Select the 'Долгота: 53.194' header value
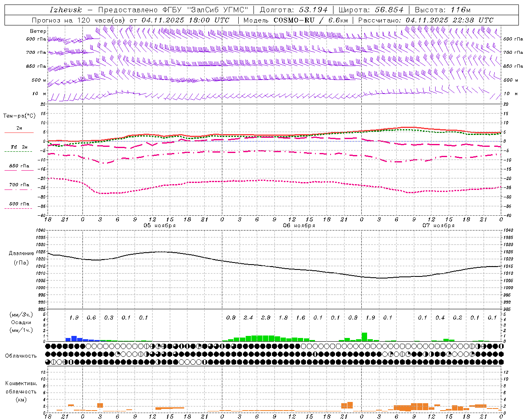525x420 pixels. coord(294,10)
